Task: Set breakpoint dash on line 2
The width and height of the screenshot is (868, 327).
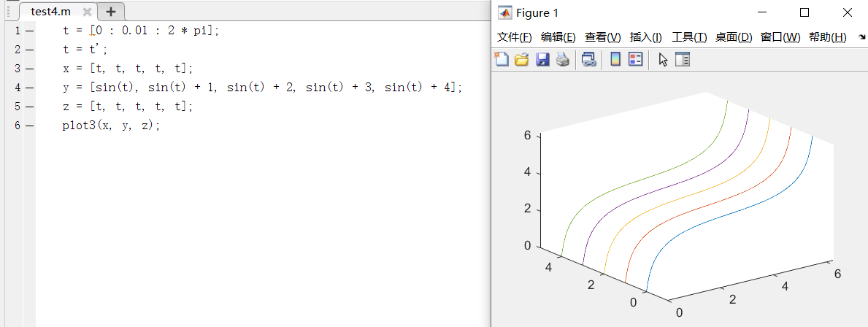Action: [x=29, y=50]
